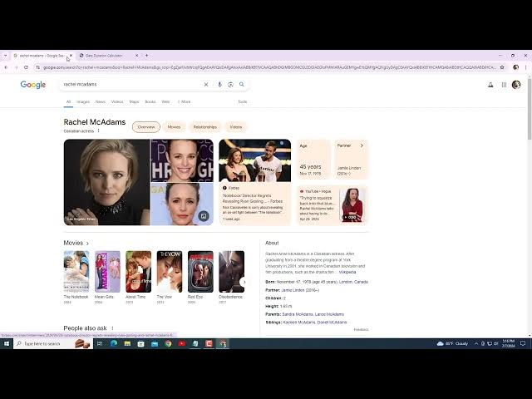
Task: Open Task View on the taskbar
Action: pyautogui.click(x=100, y=343)
